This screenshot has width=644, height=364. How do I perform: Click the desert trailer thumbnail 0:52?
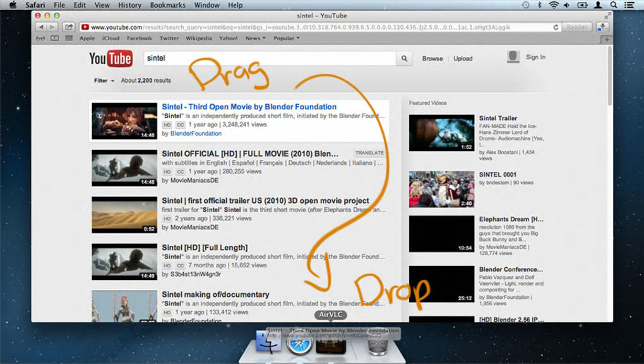(124, 215)
